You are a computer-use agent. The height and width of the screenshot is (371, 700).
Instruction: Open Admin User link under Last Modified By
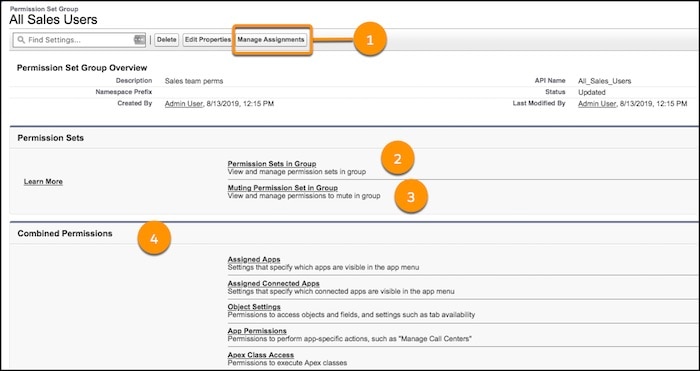[x=597, y=104]
